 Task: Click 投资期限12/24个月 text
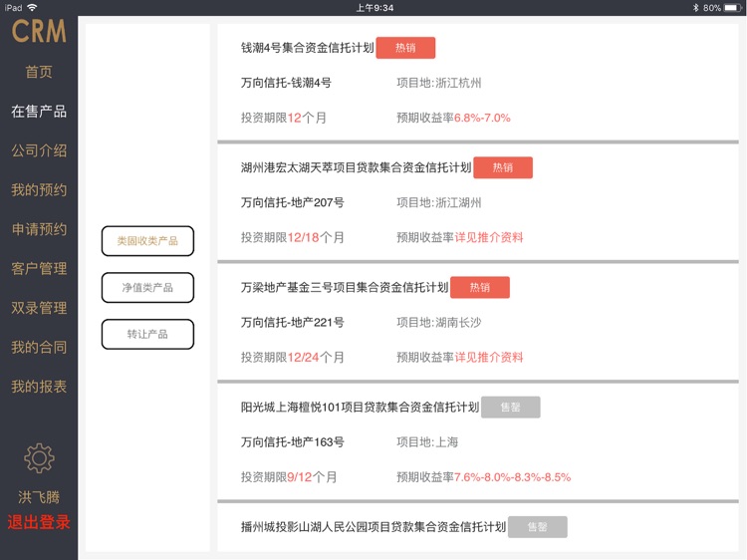(x=292, y=358)
